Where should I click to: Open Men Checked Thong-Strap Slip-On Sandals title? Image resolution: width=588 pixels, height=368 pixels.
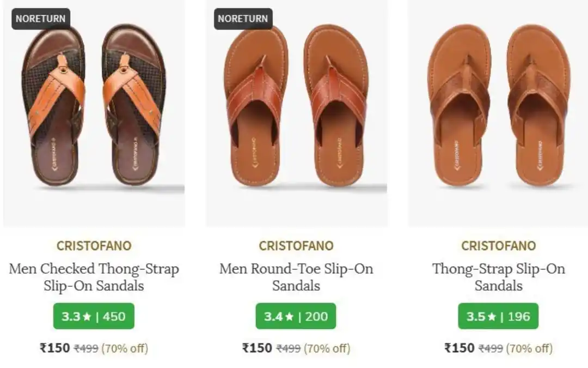(x=94, y=277)
